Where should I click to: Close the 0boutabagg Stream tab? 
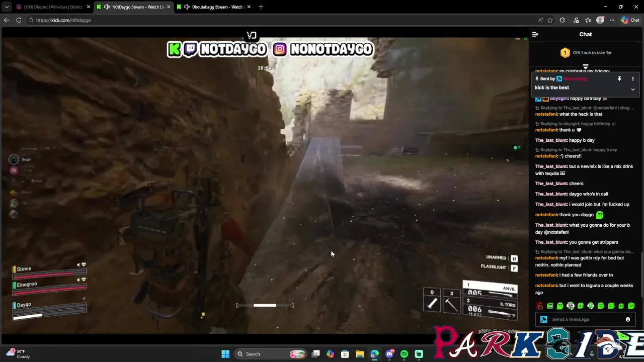click(249, 7)
